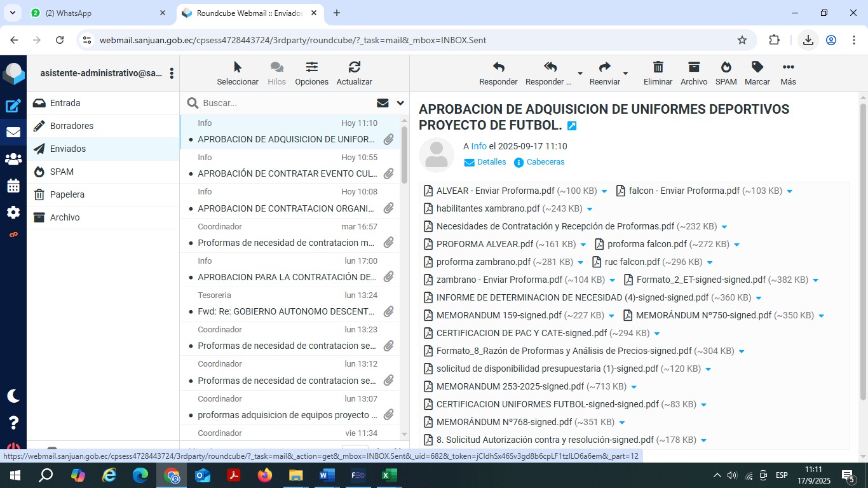Screen dimensions: 868x488
Task: Open the Borradores folder
Action: point(72,126)
